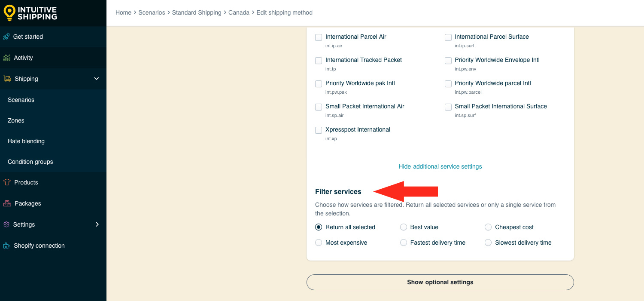Hide additional service settings
This screenshot has width=644, height=301.
[x=440, y=166]
